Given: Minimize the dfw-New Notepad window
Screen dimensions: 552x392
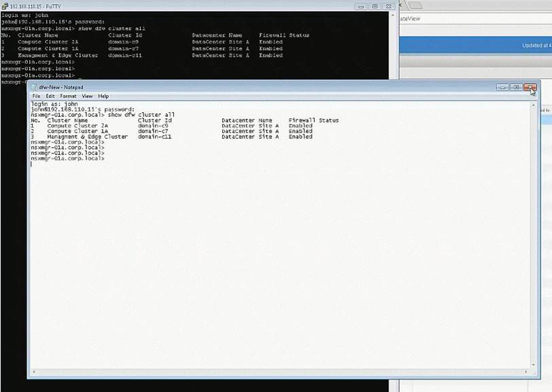Looking at the screenshot, I should (x=502, y=87).
